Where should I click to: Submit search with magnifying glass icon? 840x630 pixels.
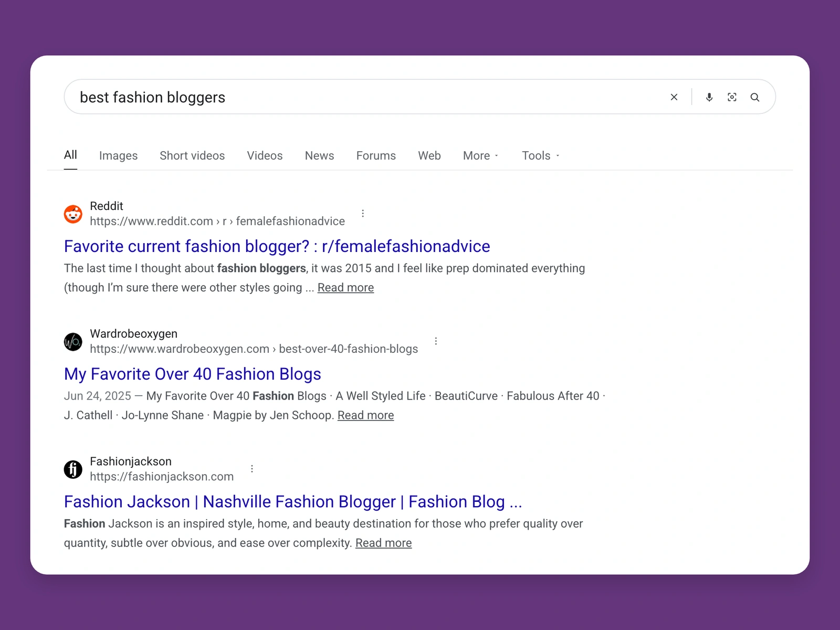coord(755,97)
